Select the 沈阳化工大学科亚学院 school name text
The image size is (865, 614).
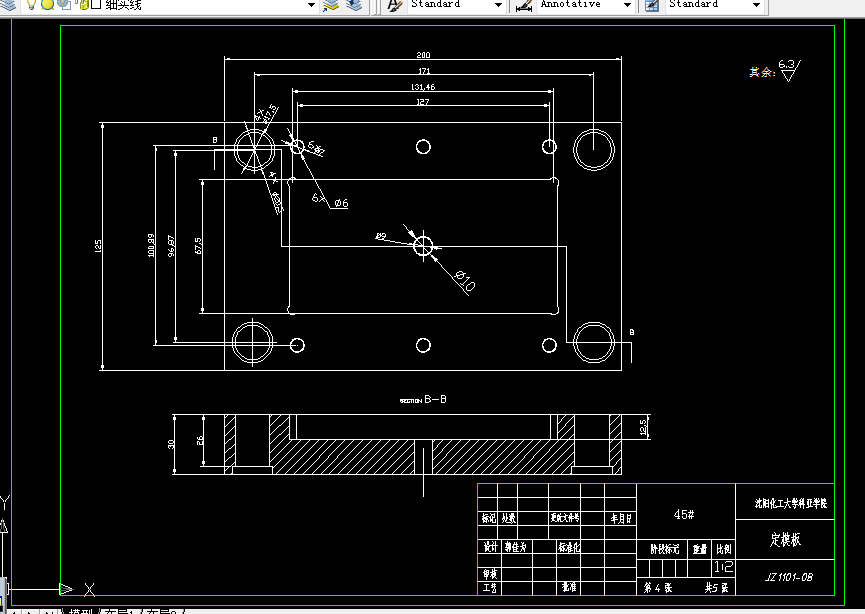791,503
